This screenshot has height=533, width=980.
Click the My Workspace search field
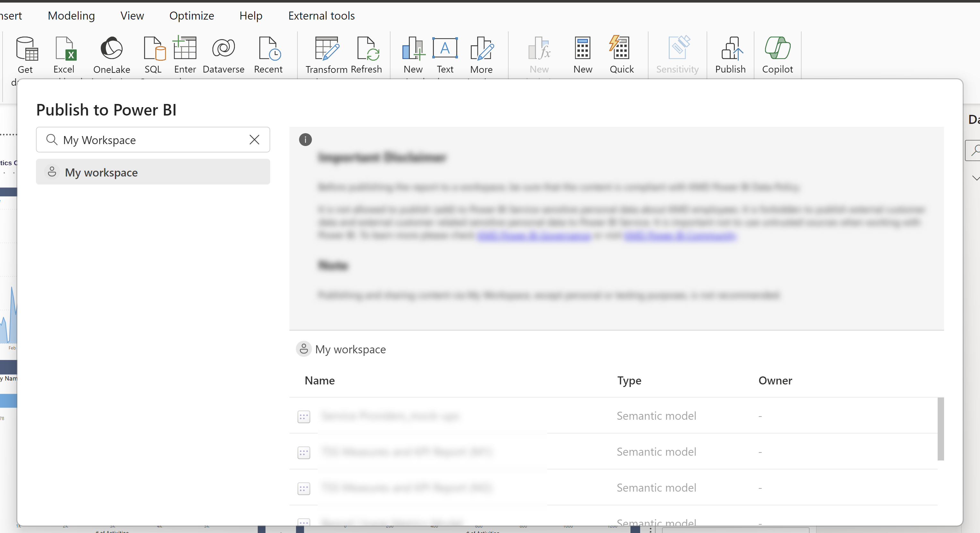[153, 140]
